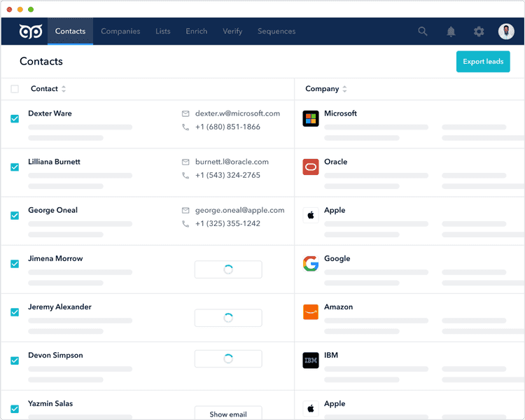
Task: Open search via magnifier icon
Action: click(423, 31)
